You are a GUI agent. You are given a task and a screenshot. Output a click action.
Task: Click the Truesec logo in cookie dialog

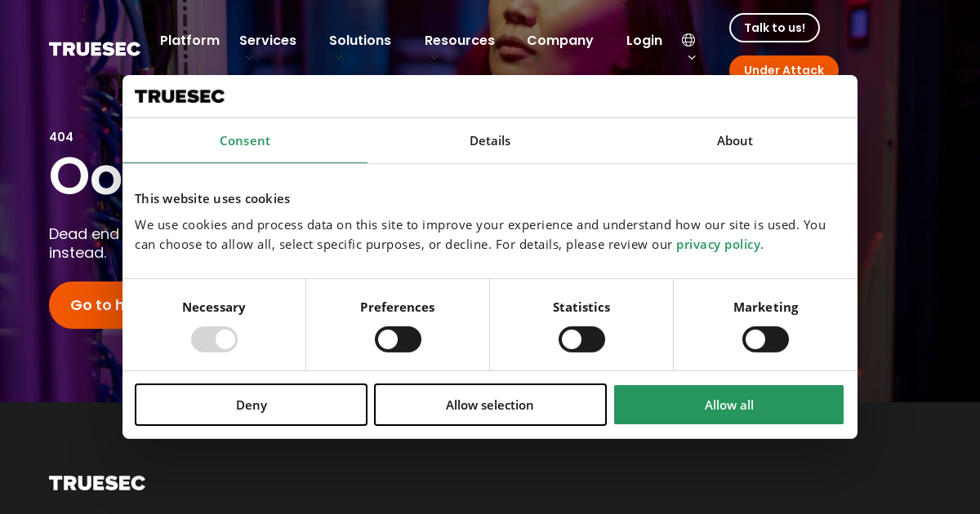coord(180,96)
